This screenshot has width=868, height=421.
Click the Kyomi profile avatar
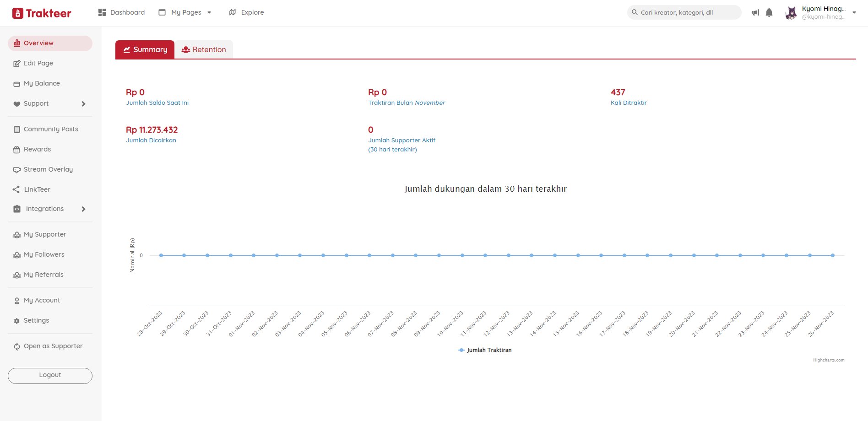791,13
